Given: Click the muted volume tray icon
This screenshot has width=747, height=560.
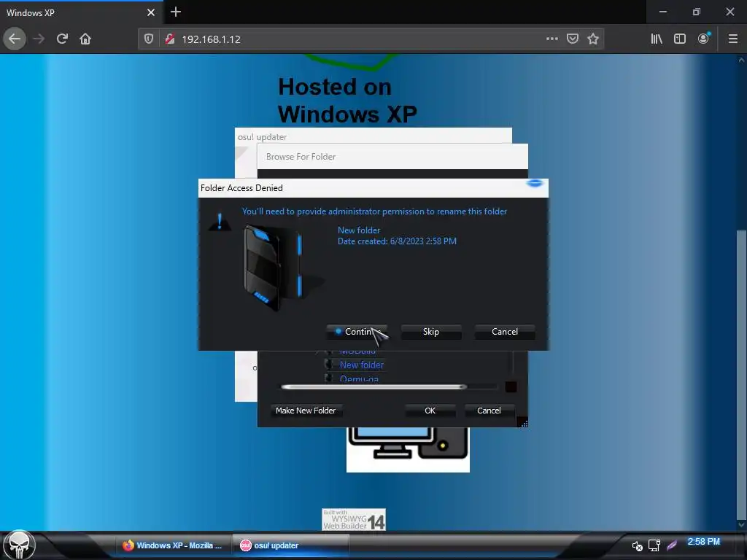Looking at the screenshot, I should [x=638, y=546].
